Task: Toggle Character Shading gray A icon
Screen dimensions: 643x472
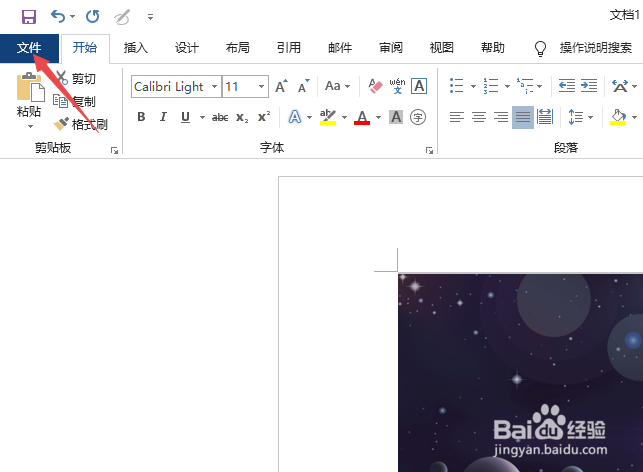Action: tap(396, 117)
